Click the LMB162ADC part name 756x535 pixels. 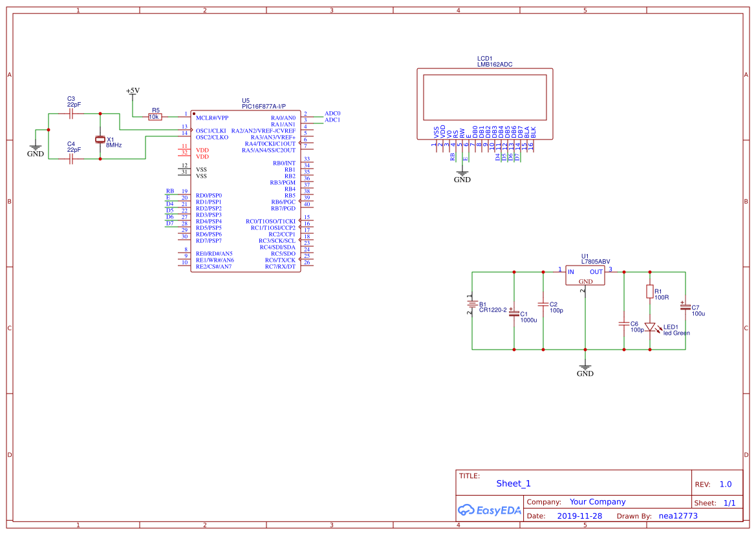[495, 65]
